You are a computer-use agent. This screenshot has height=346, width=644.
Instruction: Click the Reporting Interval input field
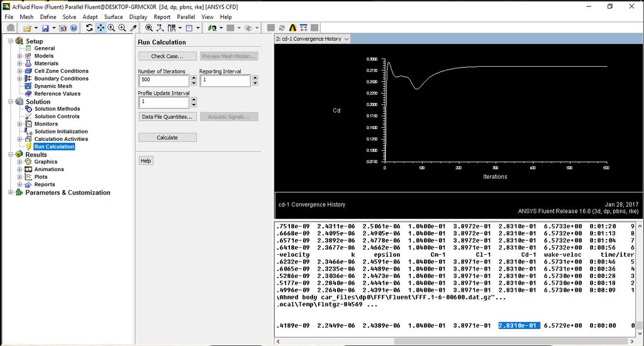click(225, 80)
